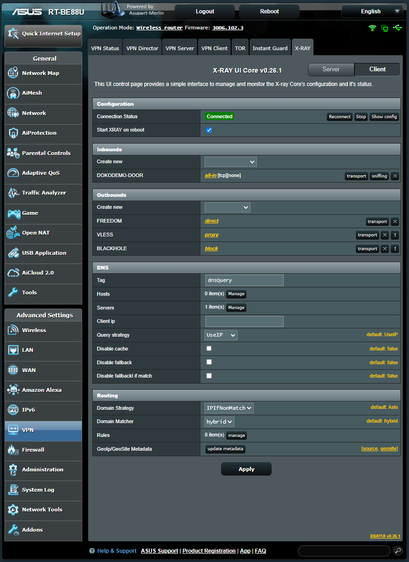The height and width of the screenshot is (562, 409).
Task: Enable the Disable cache checkbox
Action: point(209,348)
